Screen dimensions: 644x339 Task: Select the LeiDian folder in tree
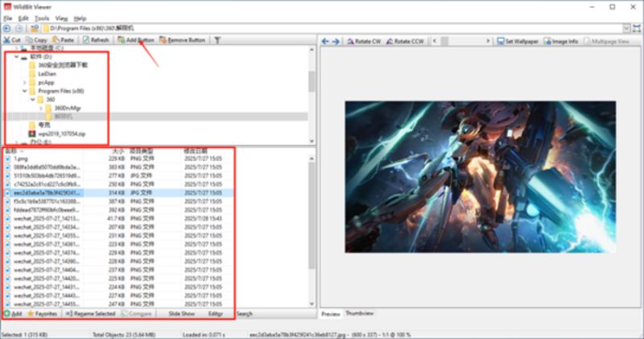[x=47, y=74]
